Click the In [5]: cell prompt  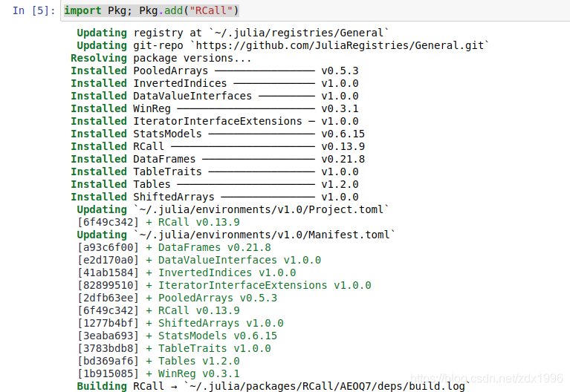click(x=33, y=10)
